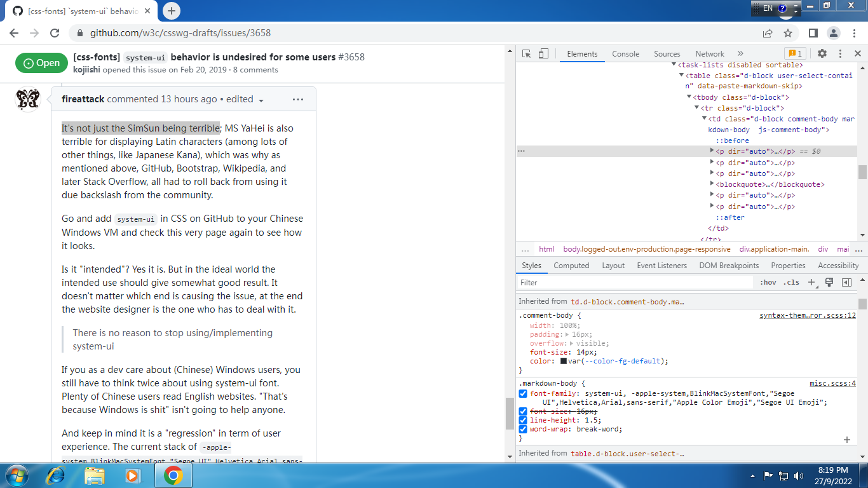This screenshot has width=868, height=488.
Task: Expand the blockquote element node
Action: click(x=712, y=184)
